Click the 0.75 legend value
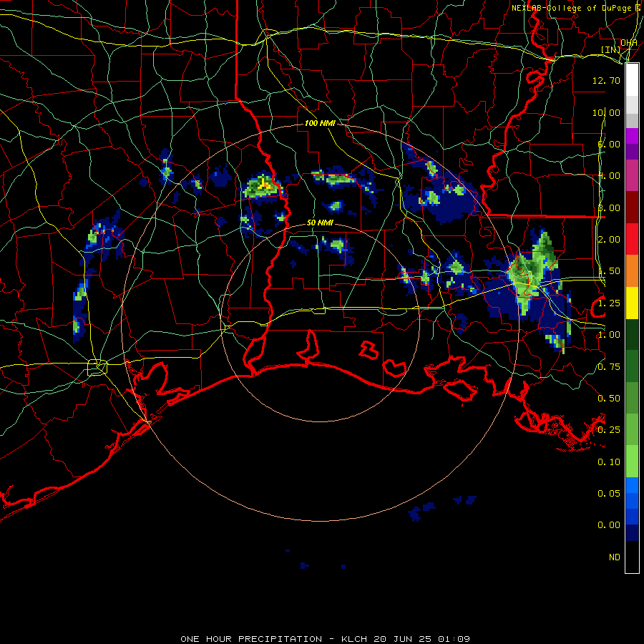This screenshot has width=644, height=644. (609, 367)
